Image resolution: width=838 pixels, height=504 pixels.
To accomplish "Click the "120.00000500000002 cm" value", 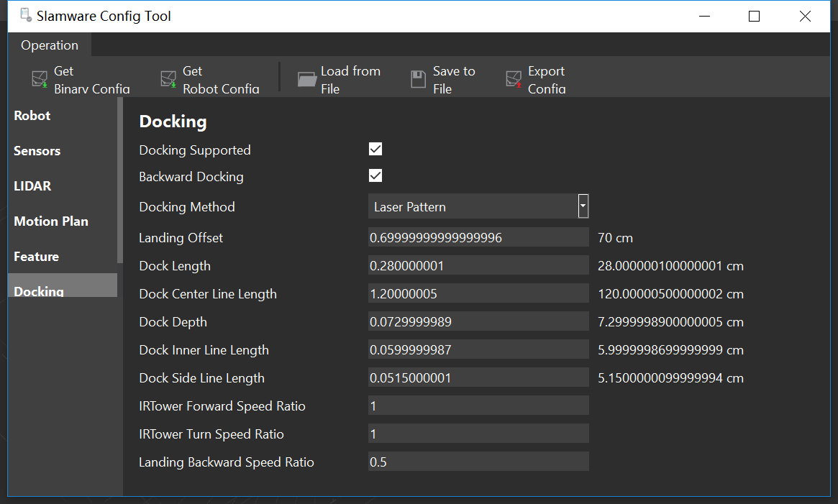I will pos(670,294).
